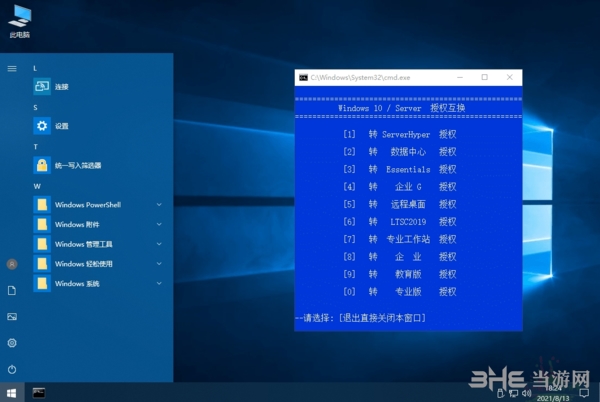Screen dimensions: 600x402
Task: Click the USB device tray icon
Action: 500,393
